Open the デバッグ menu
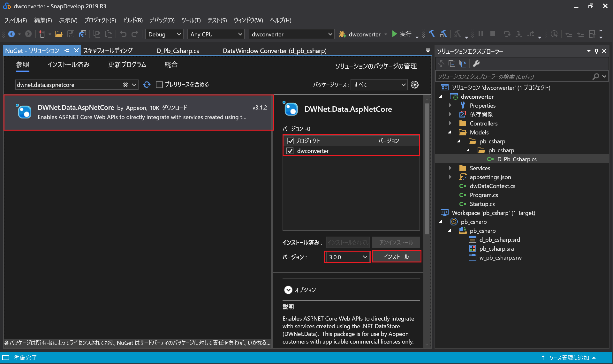Image resolution: width=613 pixels, height=364 pixels. 162,20
